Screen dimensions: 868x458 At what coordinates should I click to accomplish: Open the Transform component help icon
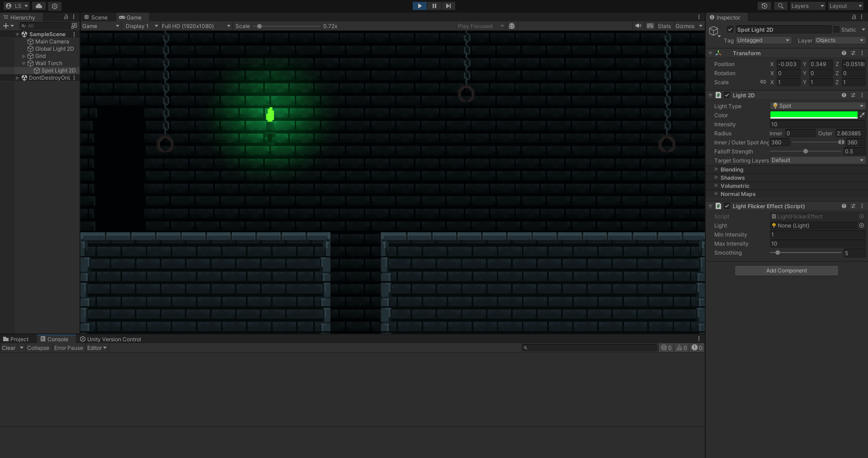coord(844,53)
